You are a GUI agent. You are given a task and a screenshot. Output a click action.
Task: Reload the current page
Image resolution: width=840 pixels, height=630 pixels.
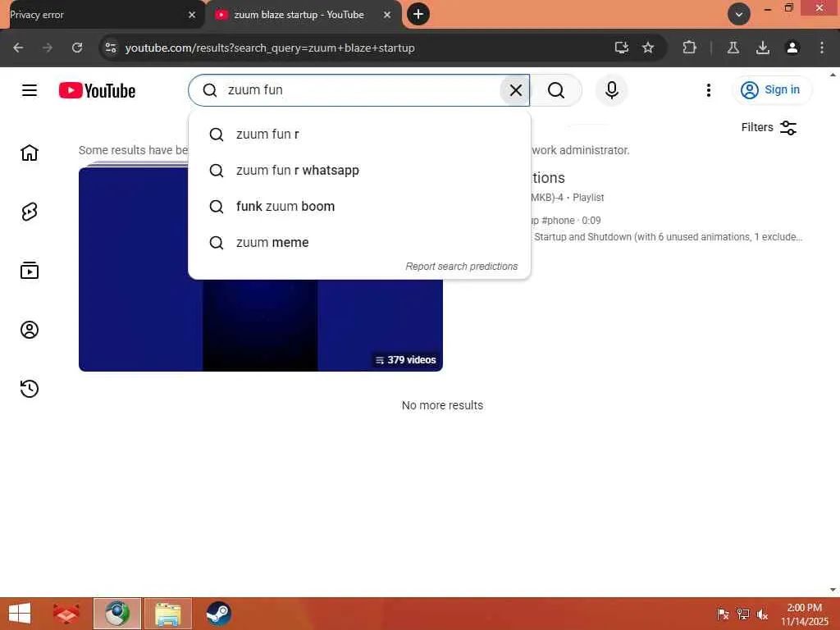[77, 48]
